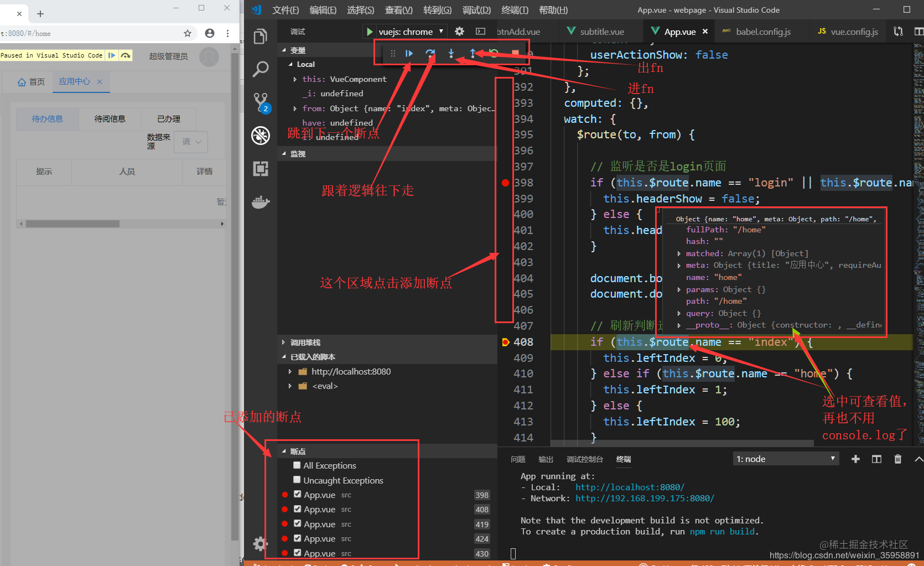This screenshot has height=566, width=924.
Task: Click the user avatar in web page
Action: click(209, 56)
